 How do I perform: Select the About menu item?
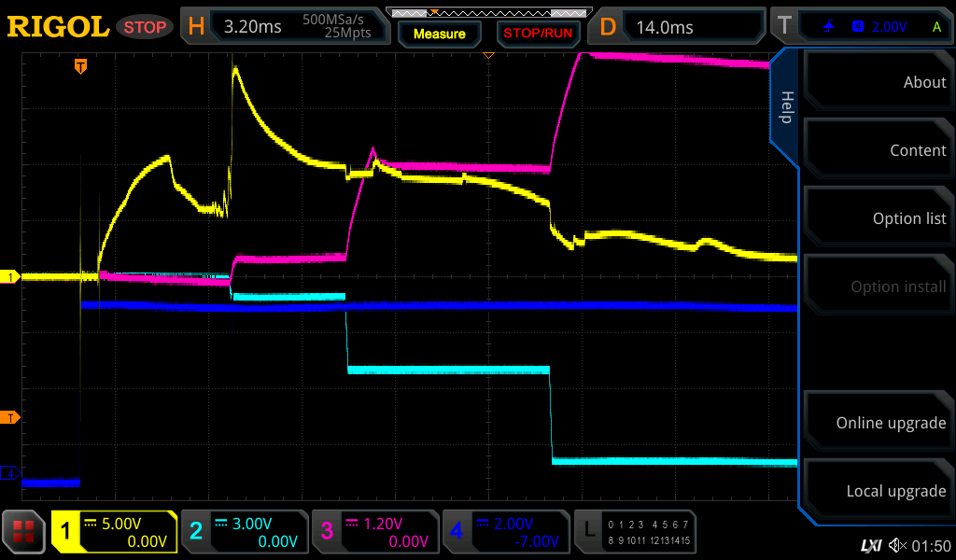[x=878, y=82]
